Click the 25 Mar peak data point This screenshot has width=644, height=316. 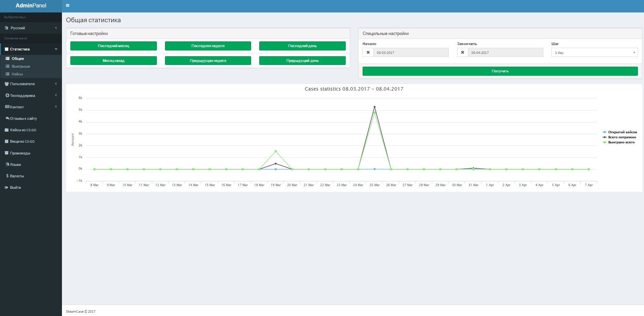[x=375, y=107]
